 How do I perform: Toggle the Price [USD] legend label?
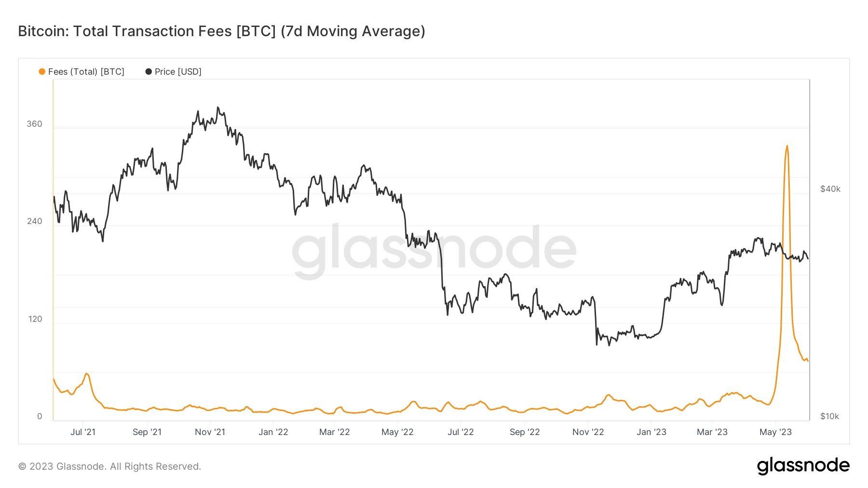[x=178, y=72]
